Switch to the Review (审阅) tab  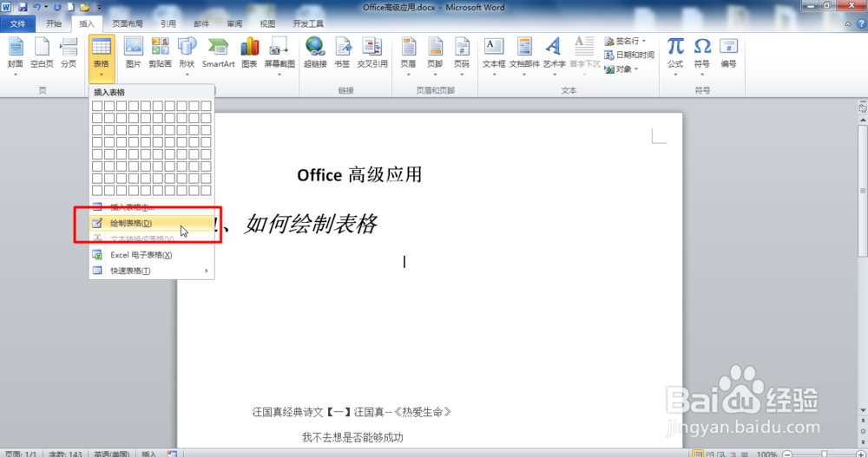pos(234,23)
